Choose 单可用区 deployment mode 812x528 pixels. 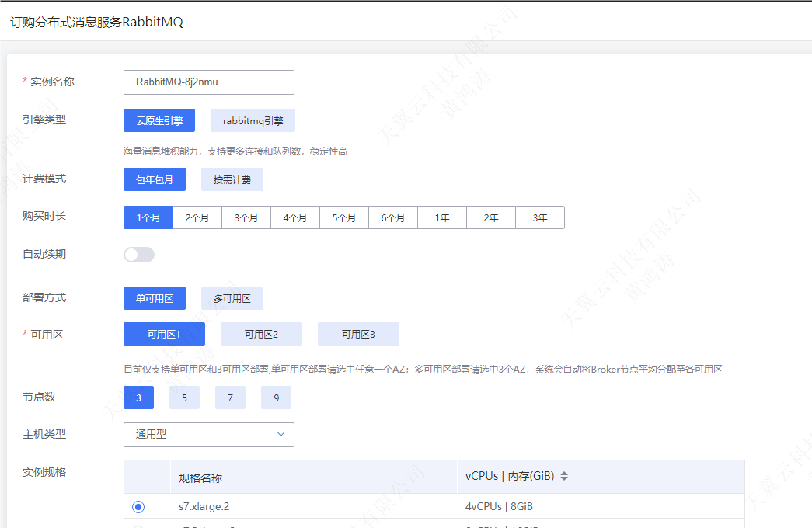click(155, 298)
